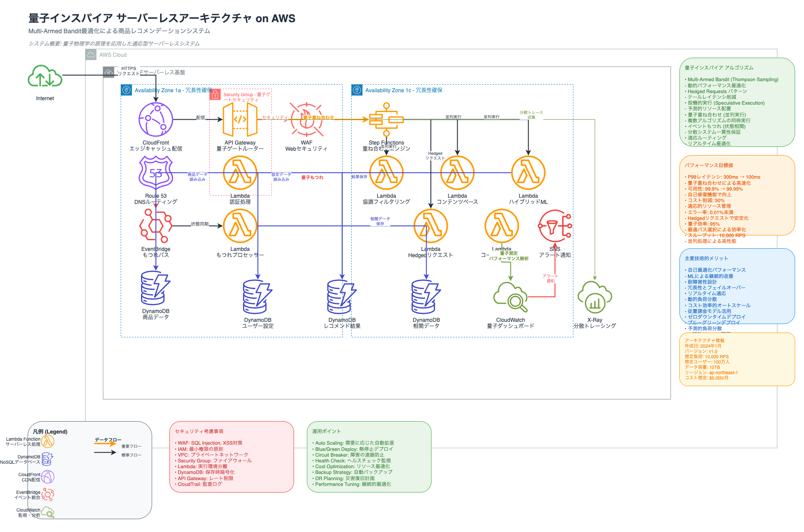
Task: Select the API Gateway icon
Action: point(240,119)
